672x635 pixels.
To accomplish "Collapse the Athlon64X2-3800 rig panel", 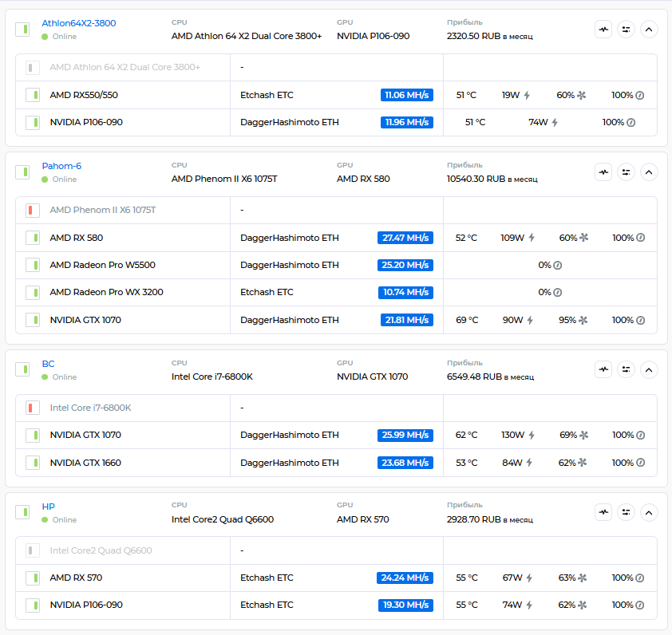I will pyautogui.click(x=649, y=30).
